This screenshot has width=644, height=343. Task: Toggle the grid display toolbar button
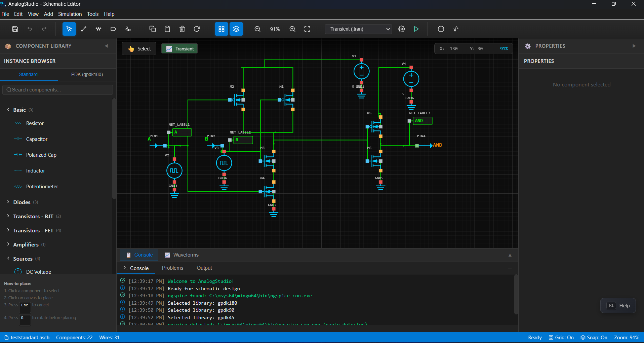click(222, 29)
